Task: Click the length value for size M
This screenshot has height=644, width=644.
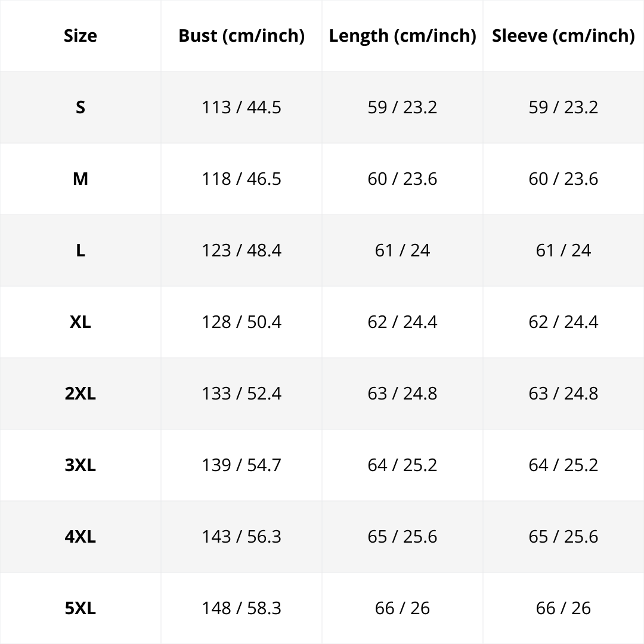Action: pos(402,179)
